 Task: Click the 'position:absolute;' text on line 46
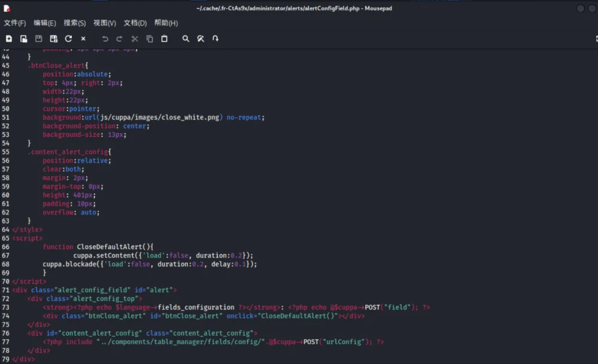click(77, 74)
